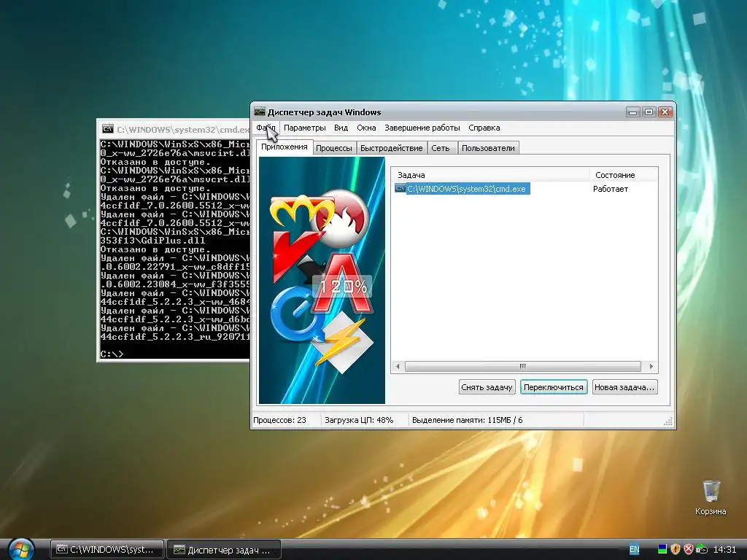Click the green CPU usage tray icon

pyautogui.click(x=662, y=549)
